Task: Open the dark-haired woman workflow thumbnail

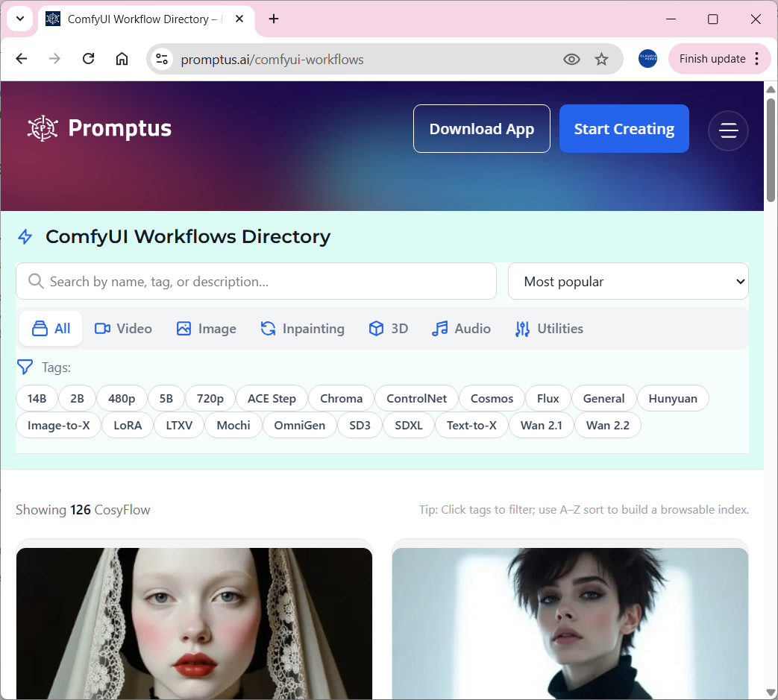Action: 570,623
